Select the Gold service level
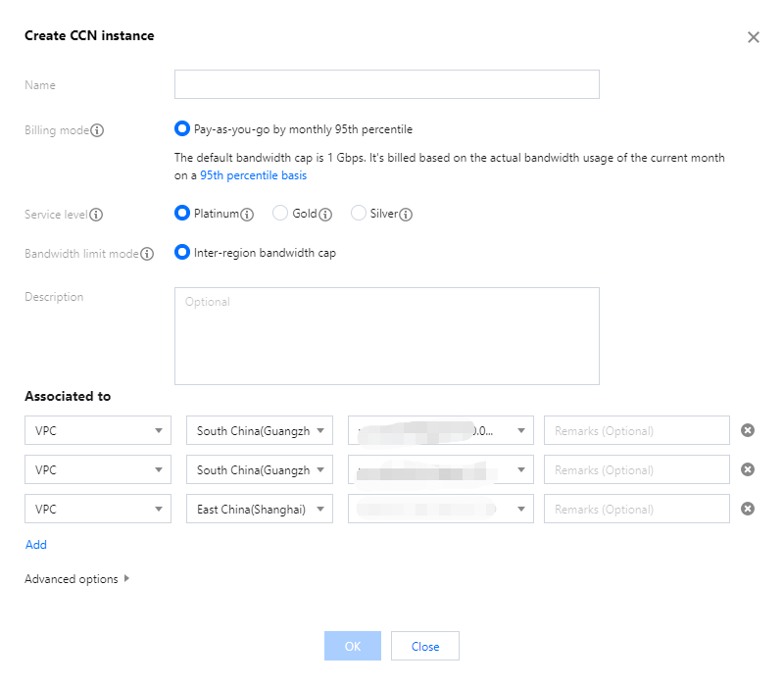Viewport: 784px width, 685px height. [280, 214]
